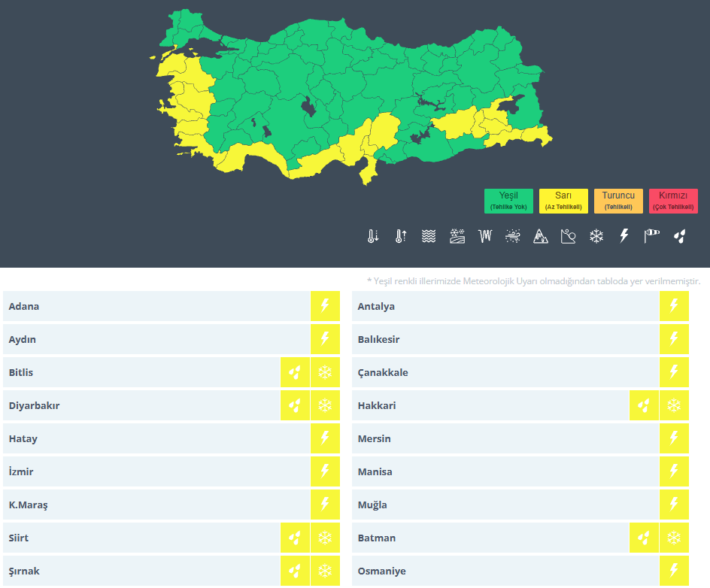Select the red Kırmızı legend swatch
Screen dimensions: 710x588
click(673, 201)
